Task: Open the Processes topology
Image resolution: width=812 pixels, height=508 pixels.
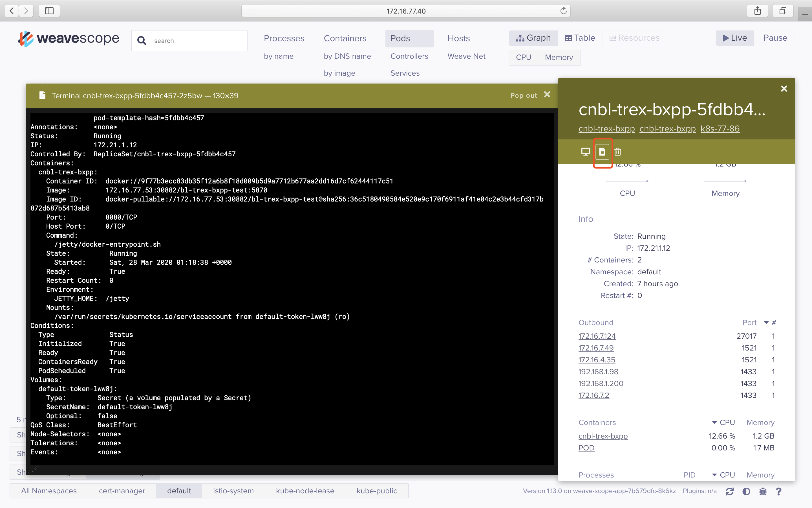Action: point(284,38)
